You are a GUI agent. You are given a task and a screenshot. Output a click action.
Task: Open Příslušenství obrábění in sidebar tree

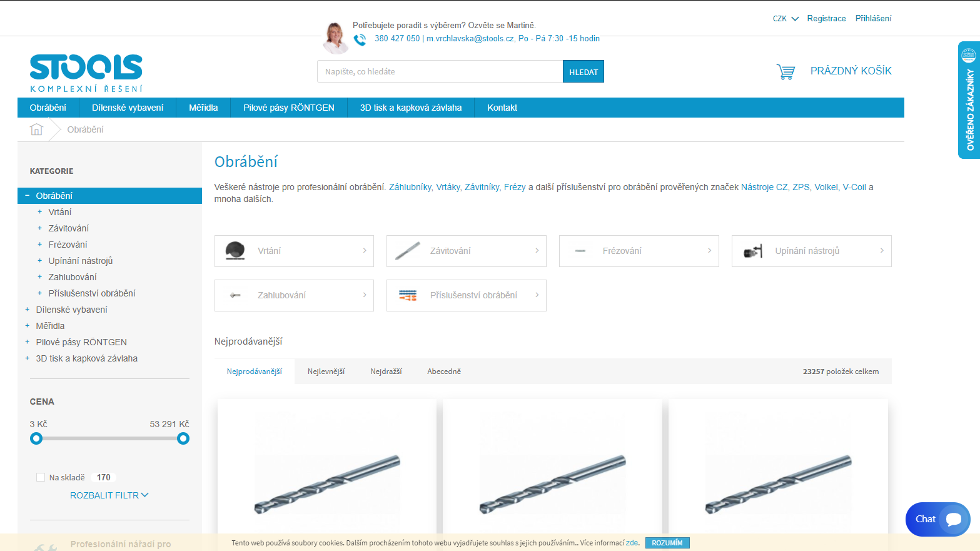(92, 293)
